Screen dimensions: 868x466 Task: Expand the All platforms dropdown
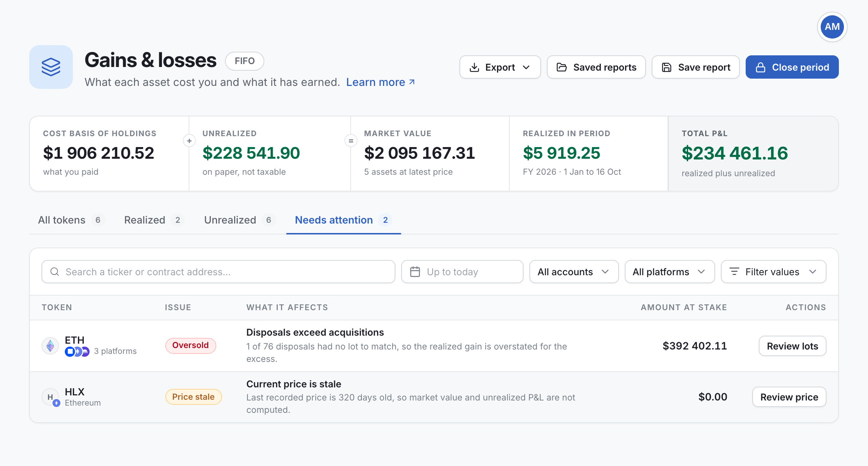670,272
